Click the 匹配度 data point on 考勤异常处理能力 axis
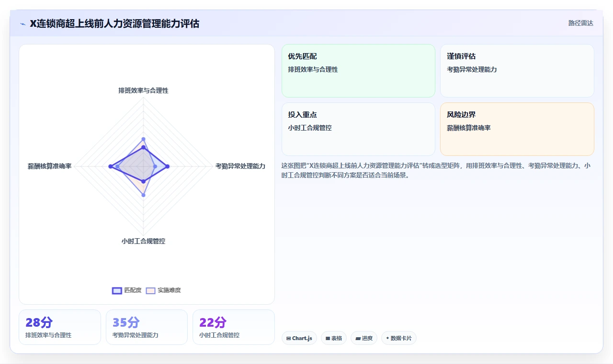The width and height of the screenshot is (613, 364). click(167, 166)
